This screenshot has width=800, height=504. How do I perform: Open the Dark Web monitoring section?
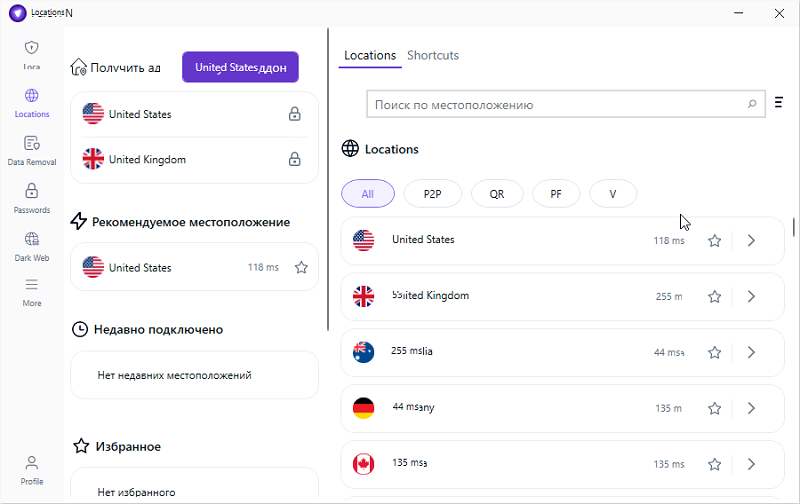[32, 246]
